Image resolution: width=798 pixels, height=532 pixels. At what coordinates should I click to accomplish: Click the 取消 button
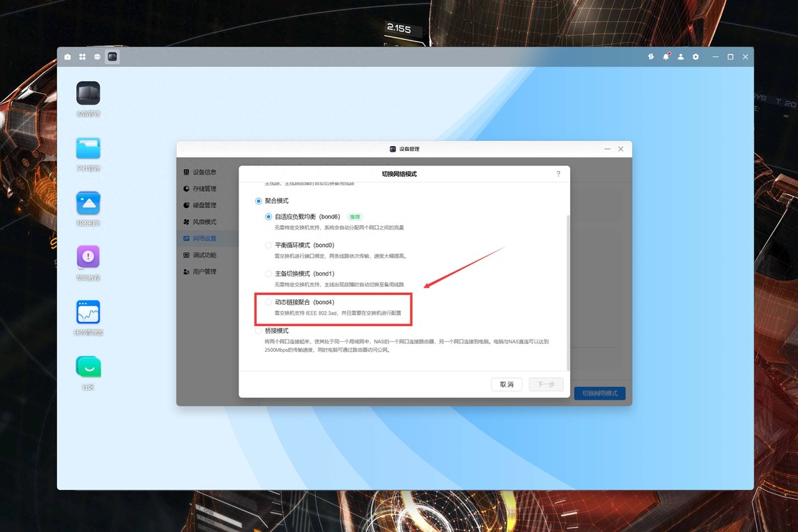point(507,385)
